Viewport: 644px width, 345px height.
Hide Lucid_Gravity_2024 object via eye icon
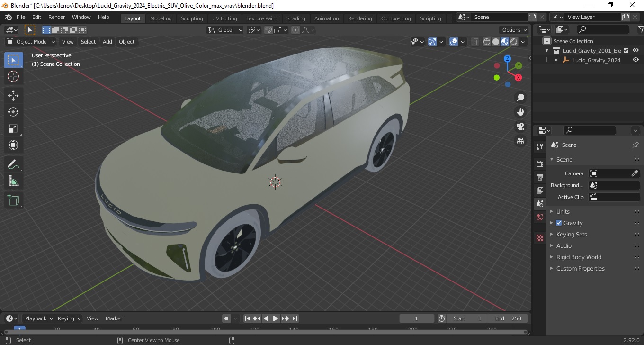pyautogui.click(x=636, y=60)
